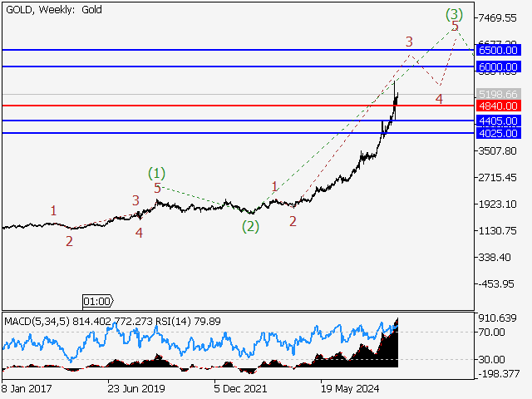Click the red wave 5 label below green (3)
Screen dimensions: 532x399
click(x=455, y=27)
